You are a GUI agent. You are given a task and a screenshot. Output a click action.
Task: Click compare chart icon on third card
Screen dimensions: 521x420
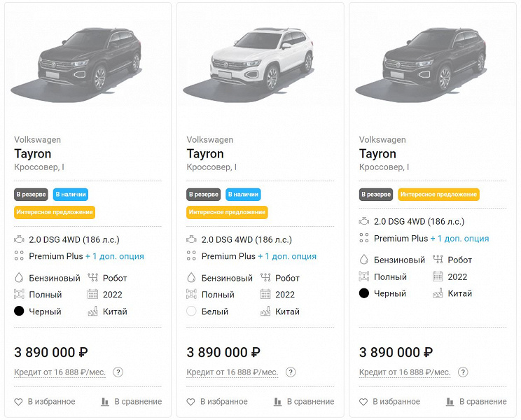tap(450, 402)
